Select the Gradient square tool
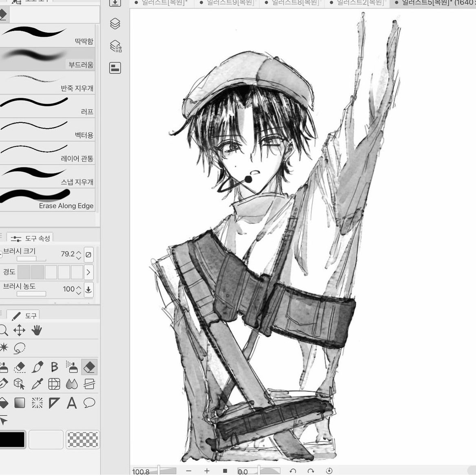The width and height of the screenshot is (476, 476). coord(20,403)
